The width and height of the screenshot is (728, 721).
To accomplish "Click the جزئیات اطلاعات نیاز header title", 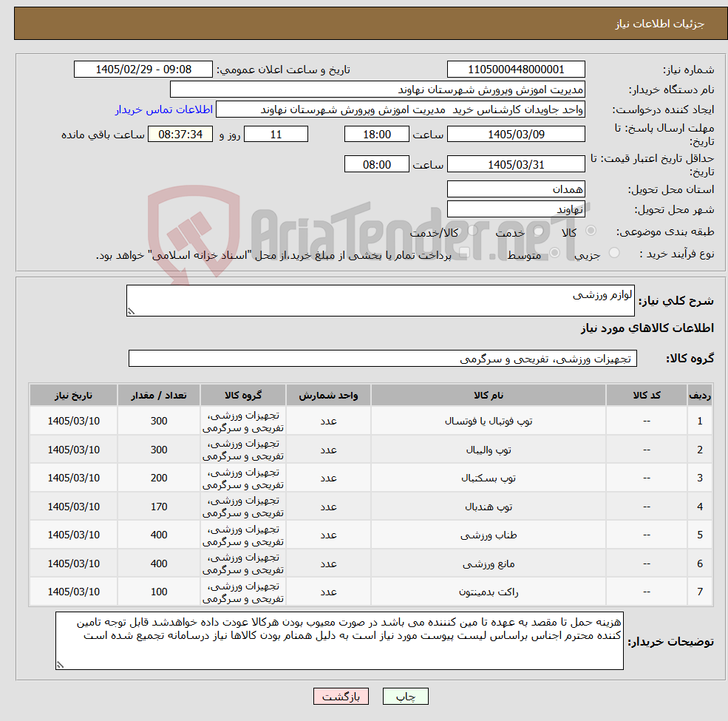I will tap(660, 24).
